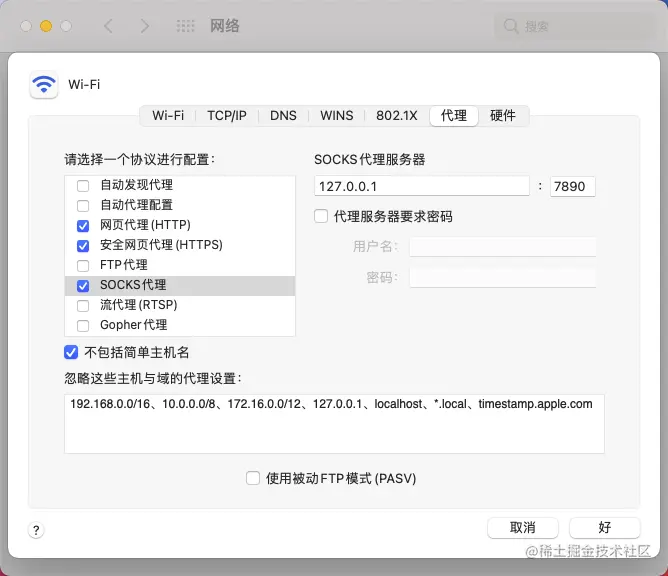Enable the FTP代理 checkbox
This screenshot has height=576, width=668.
click(x=83, y=266)
